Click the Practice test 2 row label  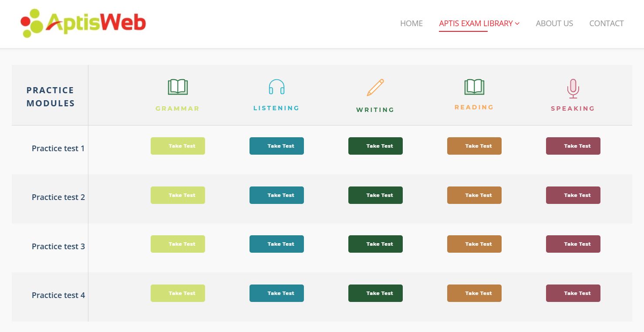click(58, 197)
